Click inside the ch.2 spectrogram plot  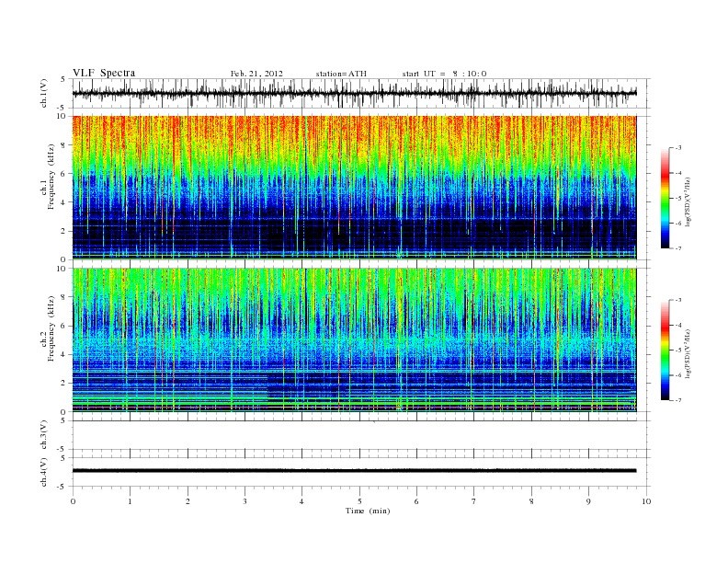click(354, 339)
